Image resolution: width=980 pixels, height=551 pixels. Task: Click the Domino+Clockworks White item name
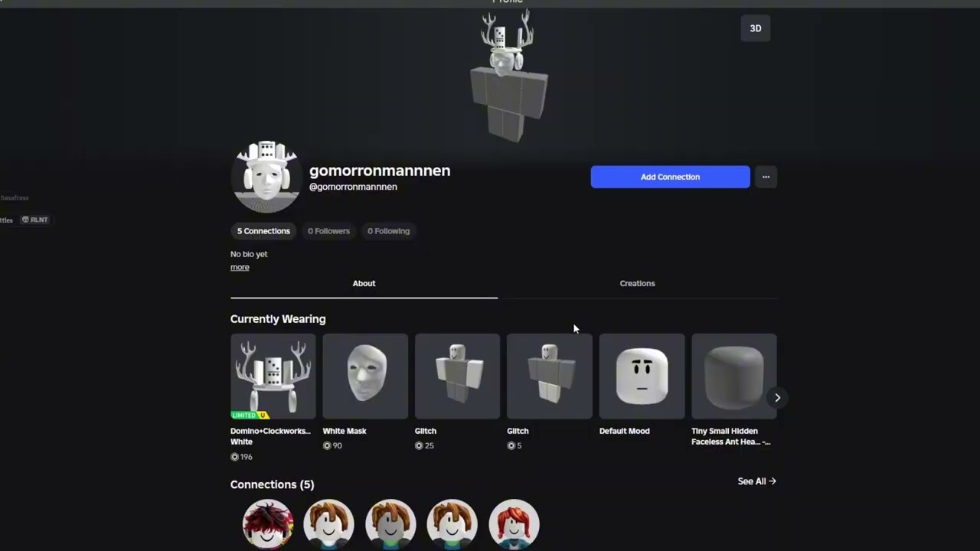pos(270,436)
